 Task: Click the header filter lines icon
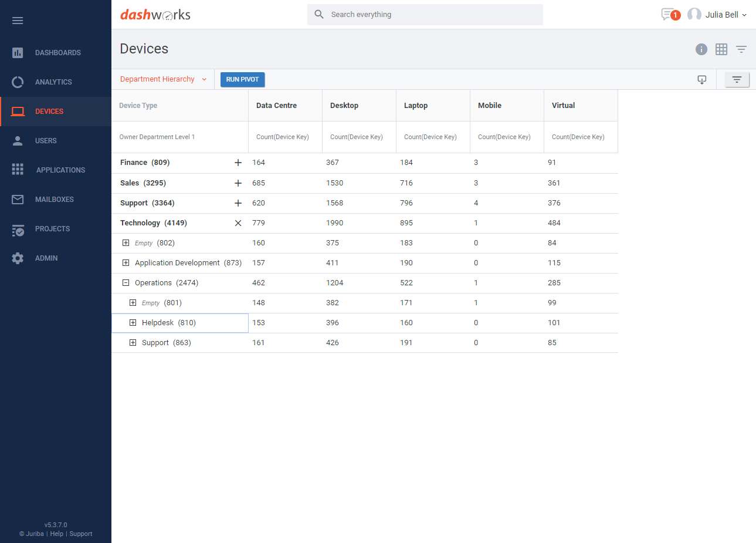[x=741, y=49]
